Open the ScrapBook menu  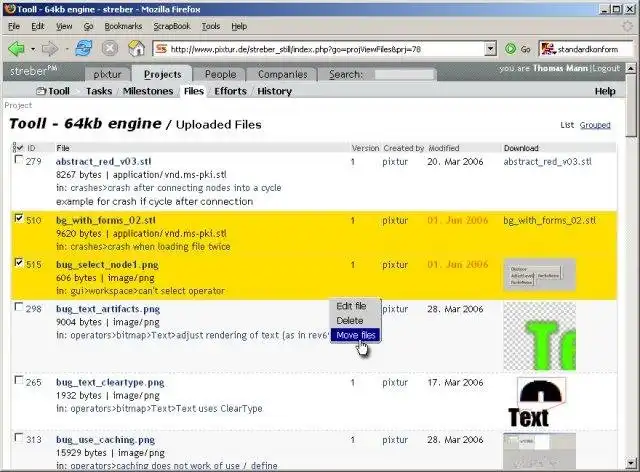[172, 26]
